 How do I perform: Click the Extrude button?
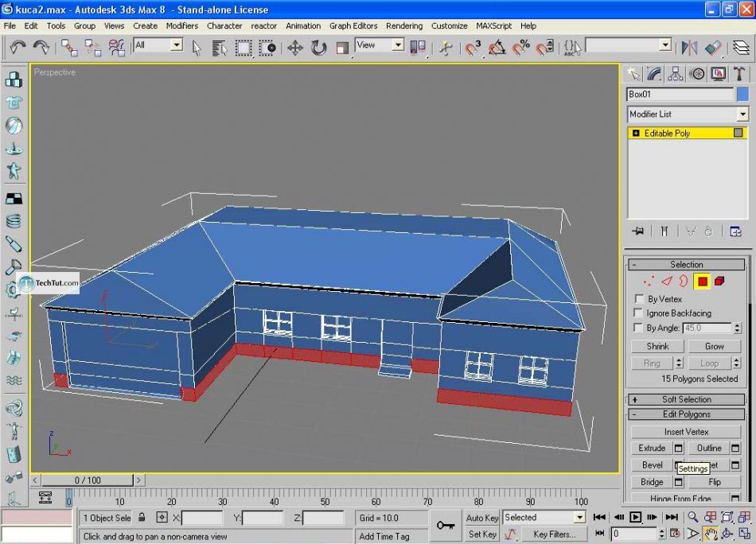(x=652, y=448)
